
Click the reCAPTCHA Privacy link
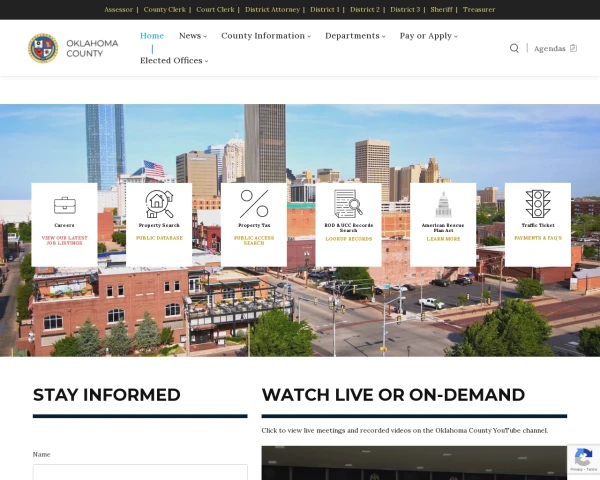tap(576, 469)
